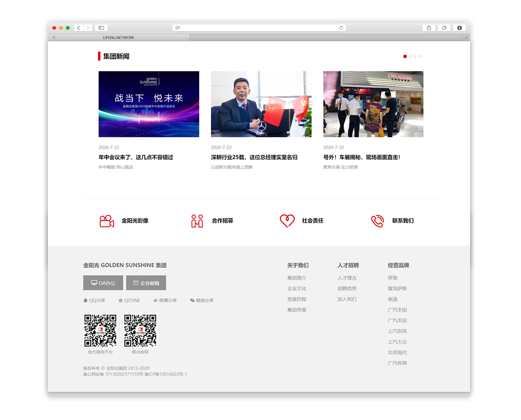Open the browser share icon
Screen dimensions: 521x420
(x=429, y=28)
